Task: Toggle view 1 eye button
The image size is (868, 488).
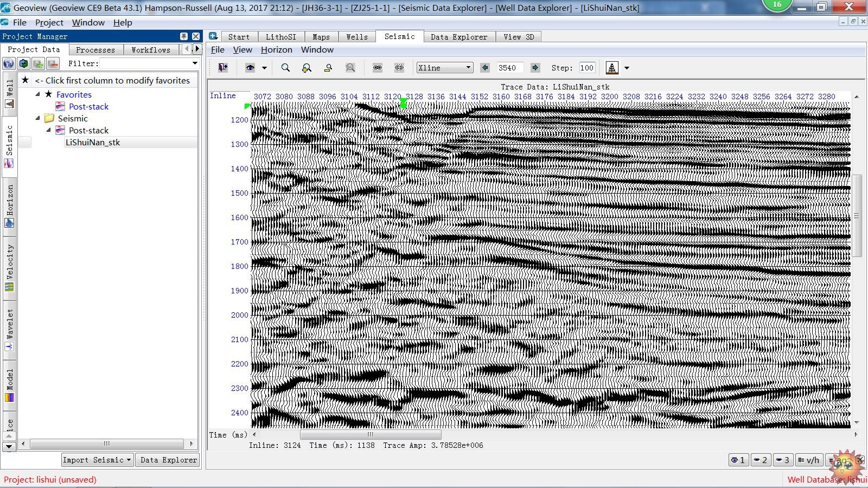Action: pos(738,460)
